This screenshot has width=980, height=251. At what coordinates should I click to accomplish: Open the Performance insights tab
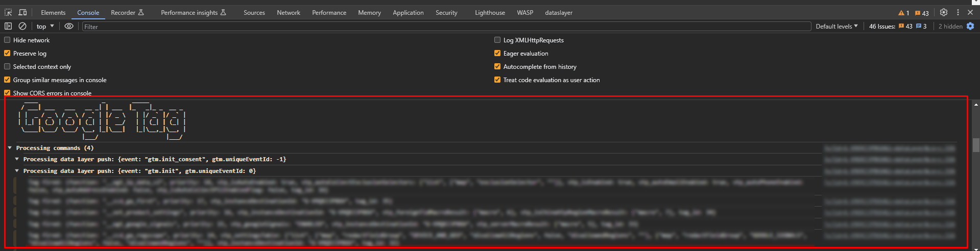[194, 13]
